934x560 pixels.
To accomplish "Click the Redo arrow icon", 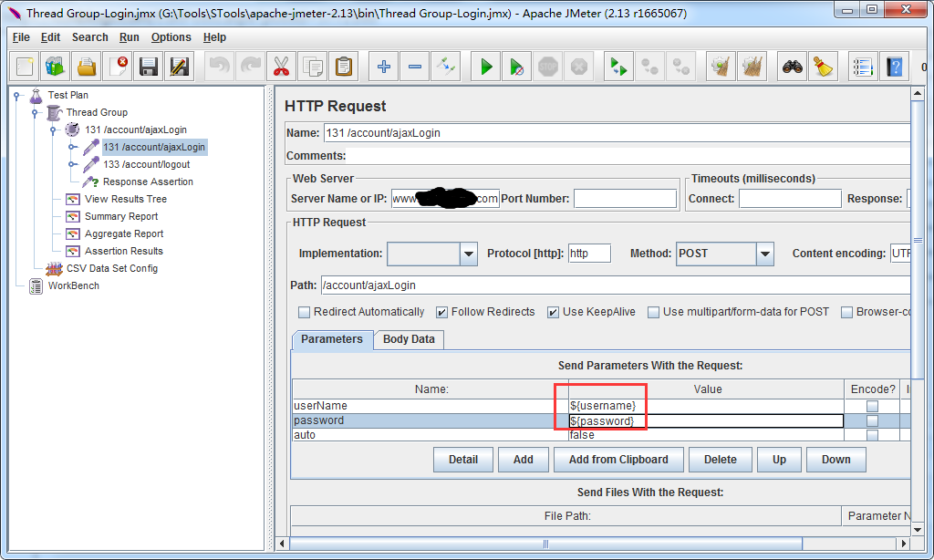I will [250, 67].
